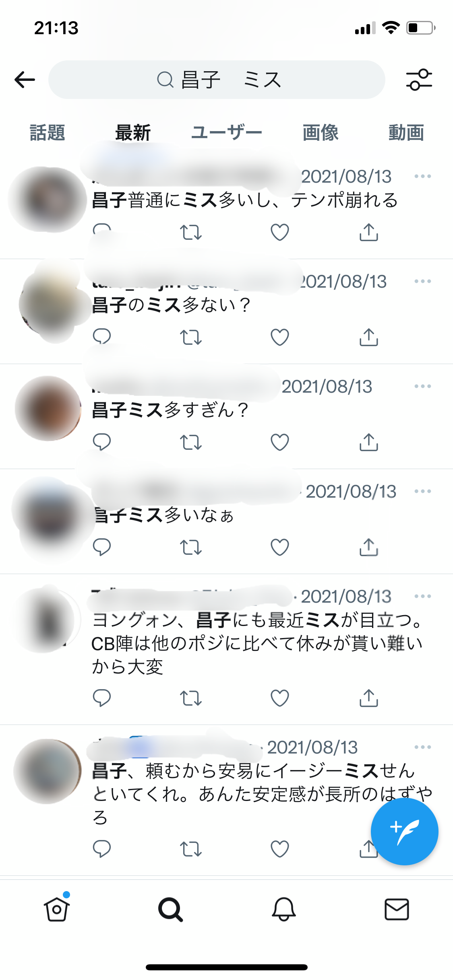Open direct messages envelope icon
This screenshot has height=980, width=453.
[x=397, y=909]
